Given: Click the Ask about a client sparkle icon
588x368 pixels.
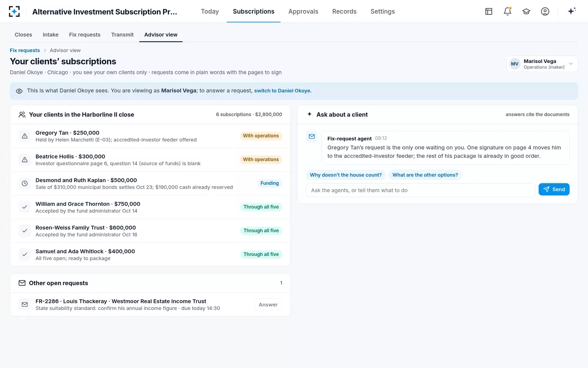Looking at the screenshot, I should (310, 114).
